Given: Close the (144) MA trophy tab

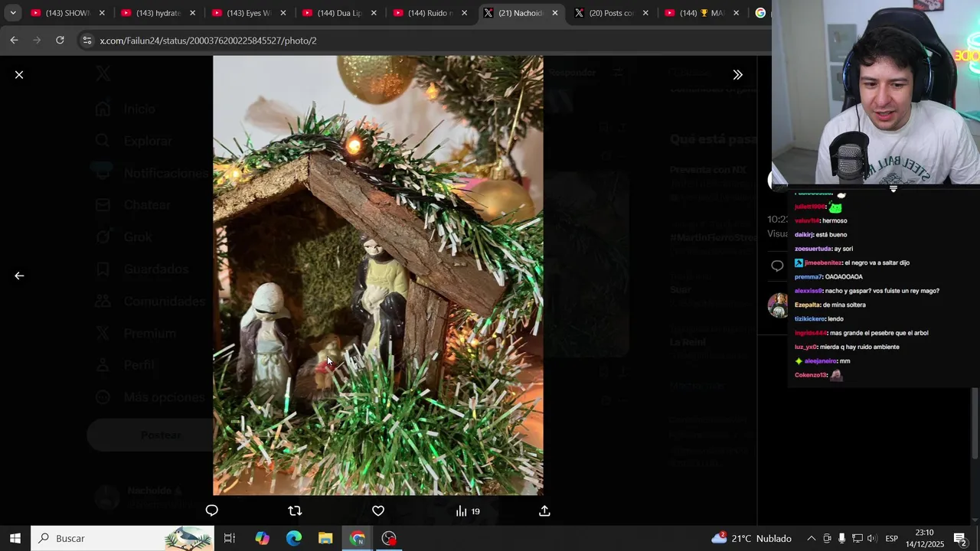Looking at the screenshot, I should [x=736, y=13].
